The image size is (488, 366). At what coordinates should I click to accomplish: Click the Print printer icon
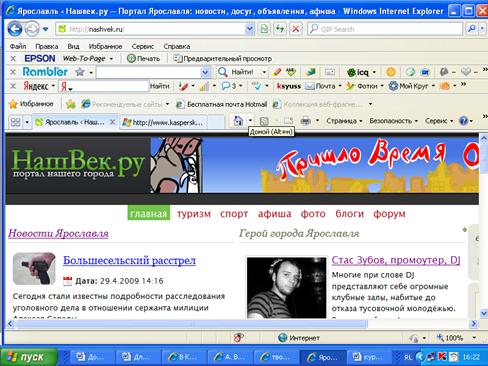(x=306, y=121)
